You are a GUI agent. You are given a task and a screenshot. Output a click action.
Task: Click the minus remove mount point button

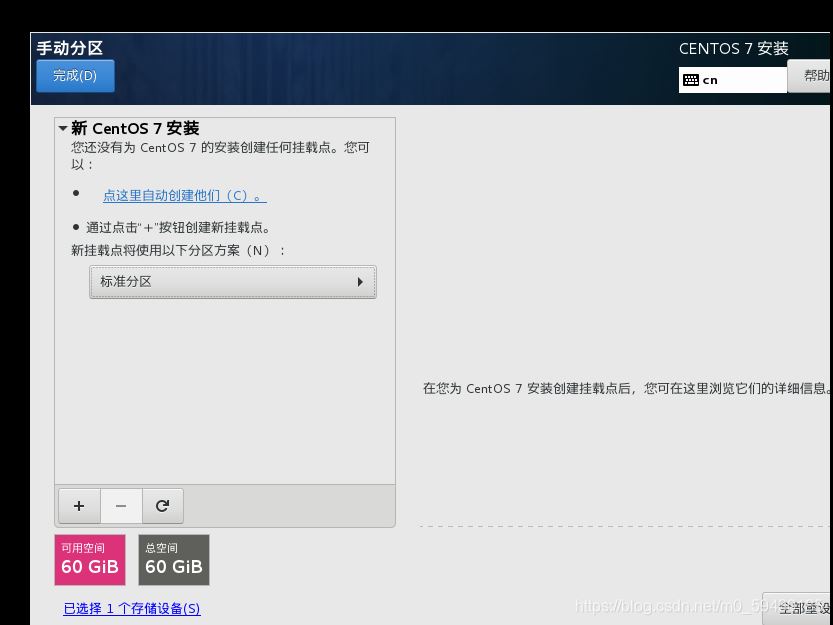(x=121, y=506)
